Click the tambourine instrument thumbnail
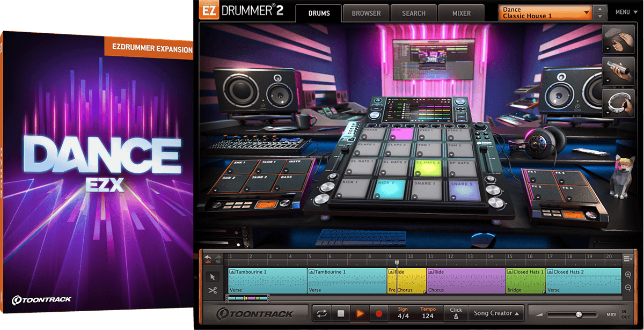The image size is (644, 330). point(618,102)
